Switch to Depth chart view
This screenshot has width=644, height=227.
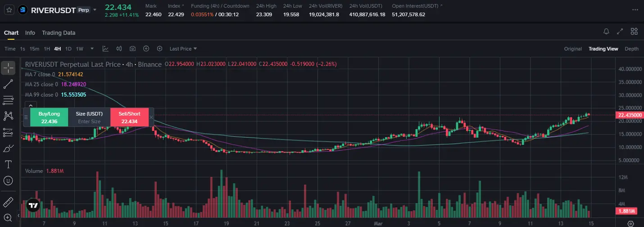pos(631,49)
